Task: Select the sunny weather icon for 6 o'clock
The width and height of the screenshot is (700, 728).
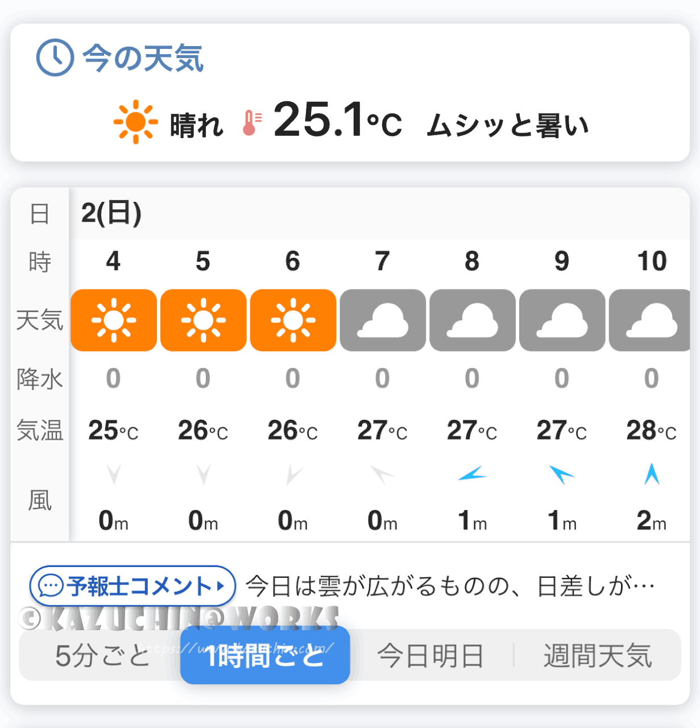Action: tap(293, 320)
